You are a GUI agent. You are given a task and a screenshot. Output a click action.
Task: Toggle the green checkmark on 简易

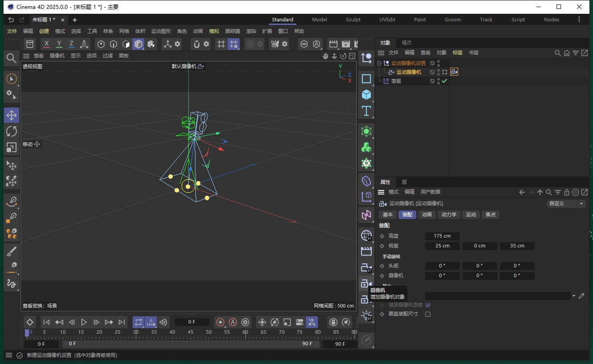[x=444, y=81]
